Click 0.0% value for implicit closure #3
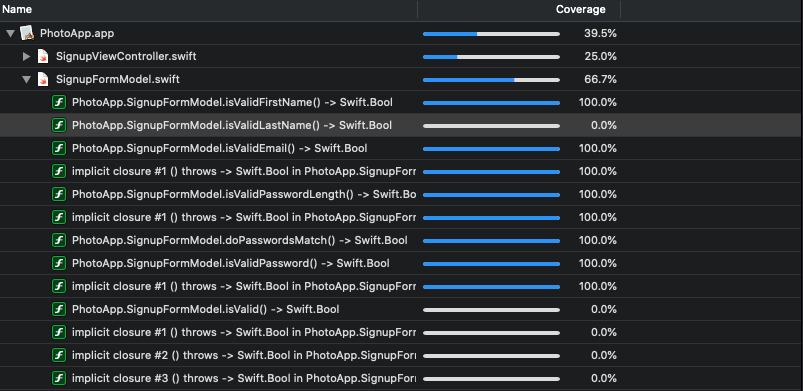The image size is (803, 391). (x=604, y=378)
